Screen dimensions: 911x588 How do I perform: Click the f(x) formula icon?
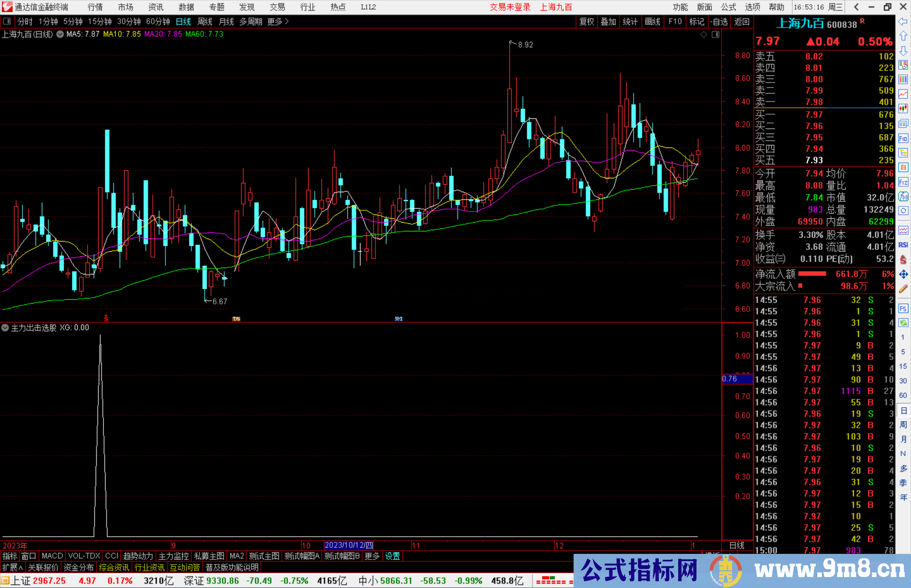[903, 196]
